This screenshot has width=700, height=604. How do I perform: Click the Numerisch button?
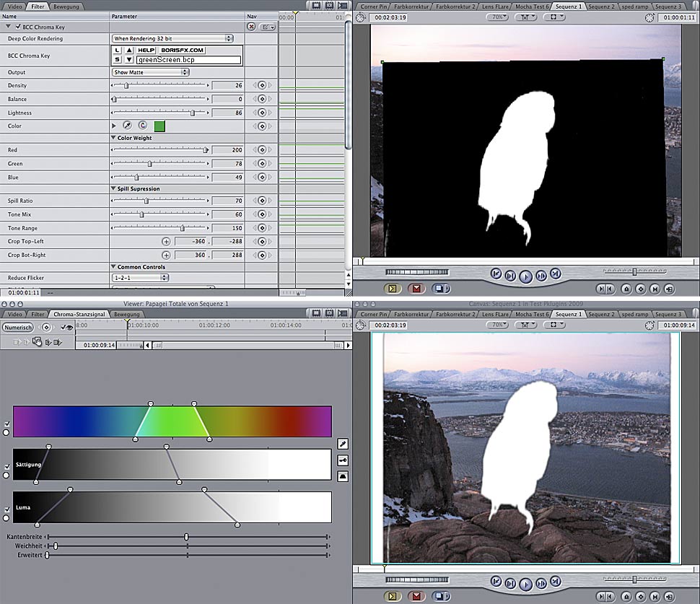tap(17, 327)
